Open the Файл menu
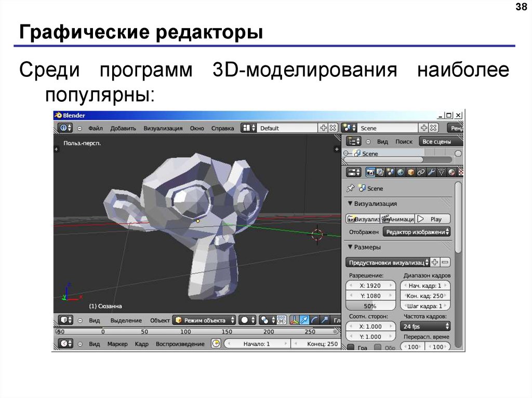This screenshot has height=398, width=532. [x=96, y=128]
